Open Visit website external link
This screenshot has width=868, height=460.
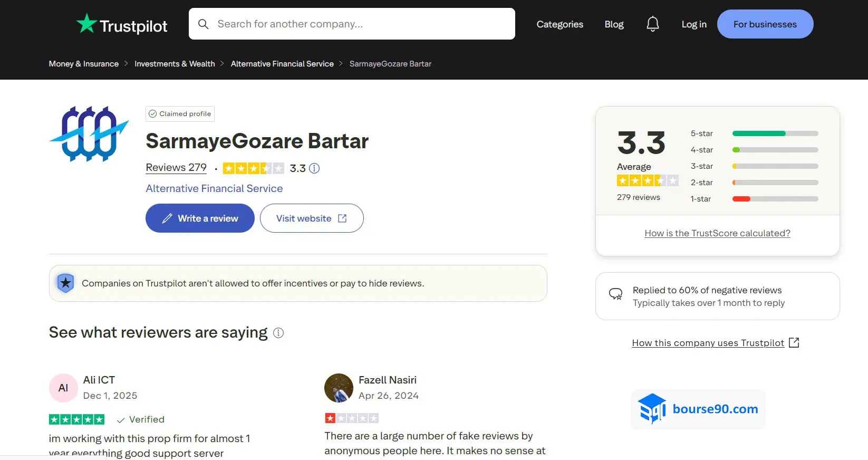(311, 218)
